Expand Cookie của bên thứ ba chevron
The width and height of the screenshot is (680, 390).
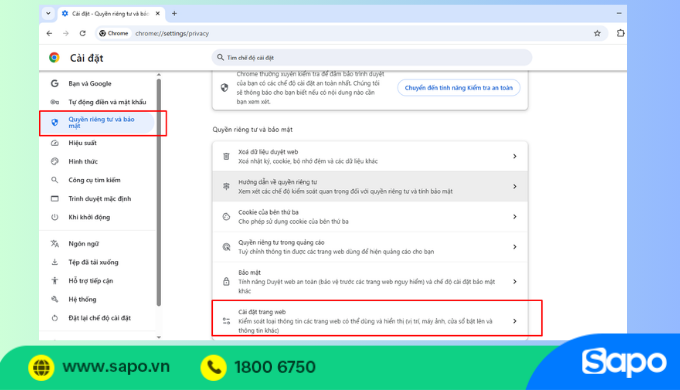[515, 216]
